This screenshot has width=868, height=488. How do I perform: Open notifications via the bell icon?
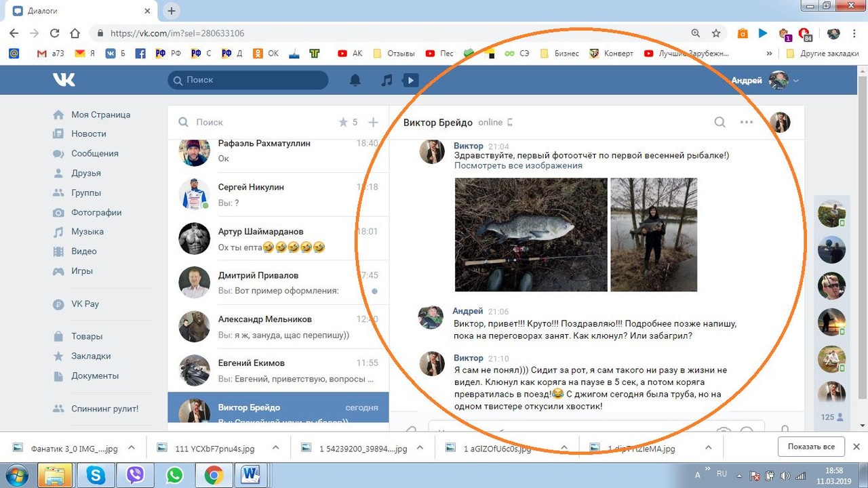pyautogui.click(x=354, y=80)
